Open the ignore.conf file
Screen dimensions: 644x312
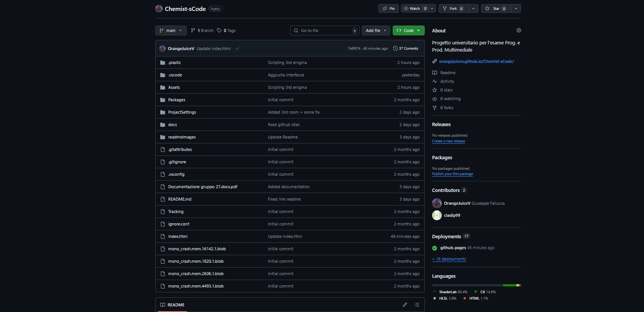coord(179,224)
